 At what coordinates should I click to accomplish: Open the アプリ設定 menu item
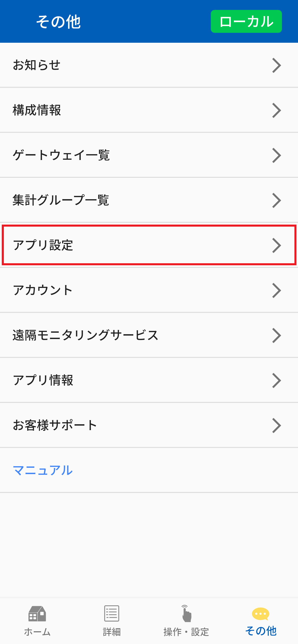click(x=43, y=245)
